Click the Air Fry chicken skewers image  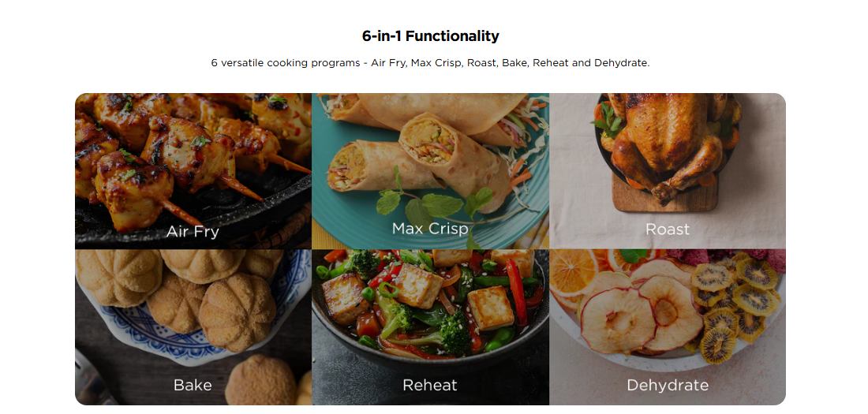click(193, 171)
